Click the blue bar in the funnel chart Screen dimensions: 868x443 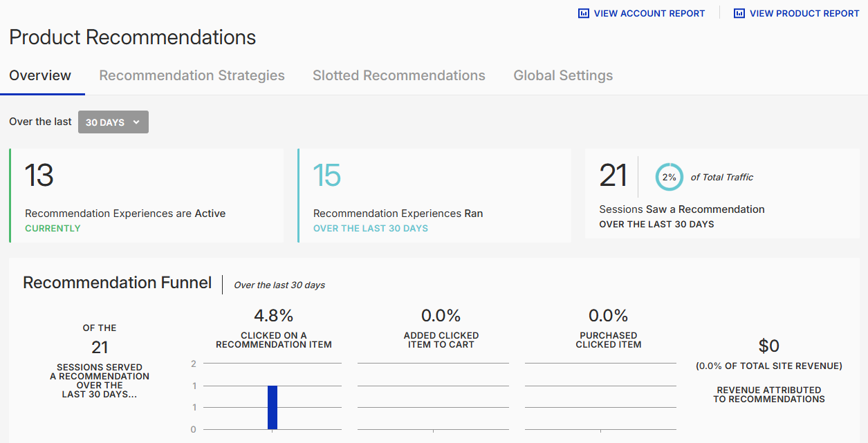coord(273,407)
